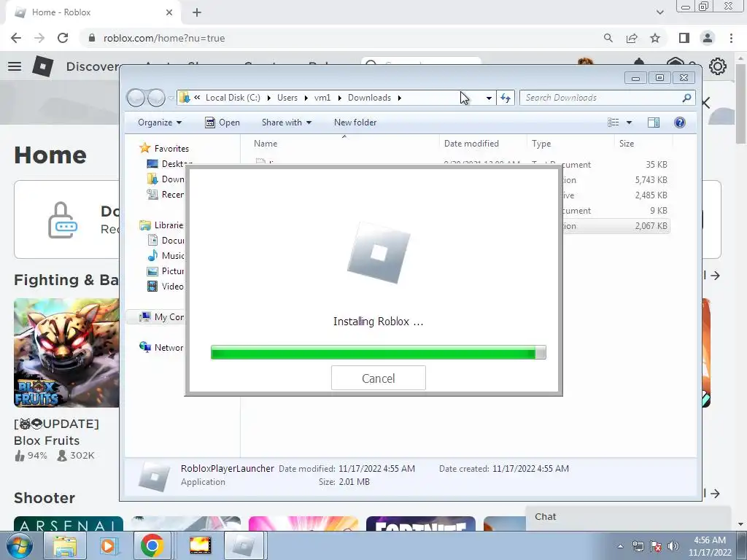The width and height of the screenshot is (747, 560).
Task: Reload the Roblox page in Chrome
Action: (x=63, y=38)
